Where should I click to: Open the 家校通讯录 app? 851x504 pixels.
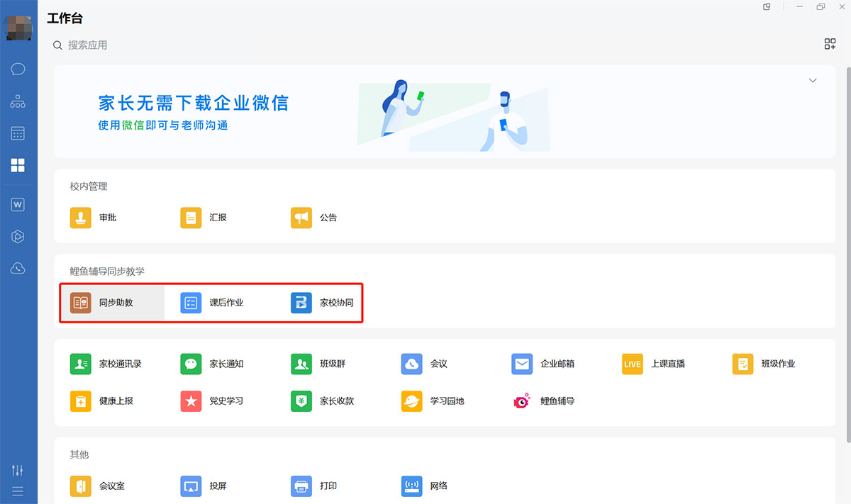[x=106, y=364]
